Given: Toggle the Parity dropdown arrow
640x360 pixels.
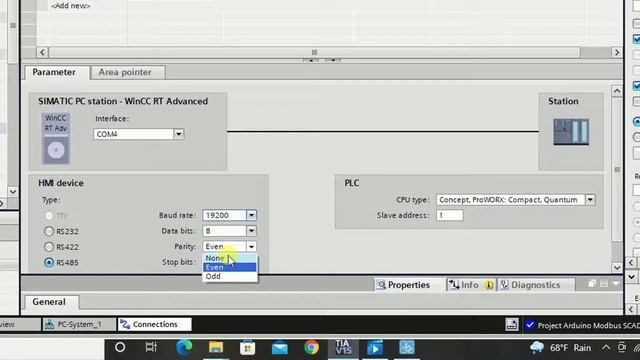Looking at the screenshot, I should (x=251, y=247).
